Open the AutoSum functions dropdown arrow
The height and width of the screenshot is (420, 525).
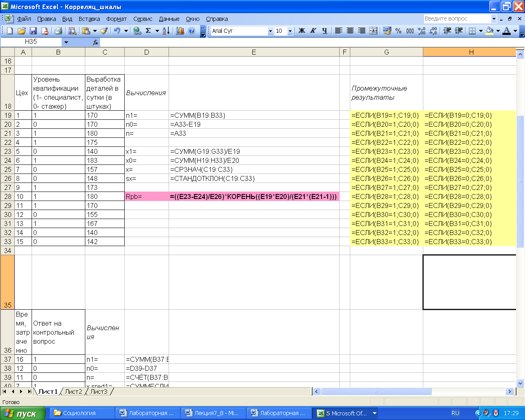click(x=157, y=31)
